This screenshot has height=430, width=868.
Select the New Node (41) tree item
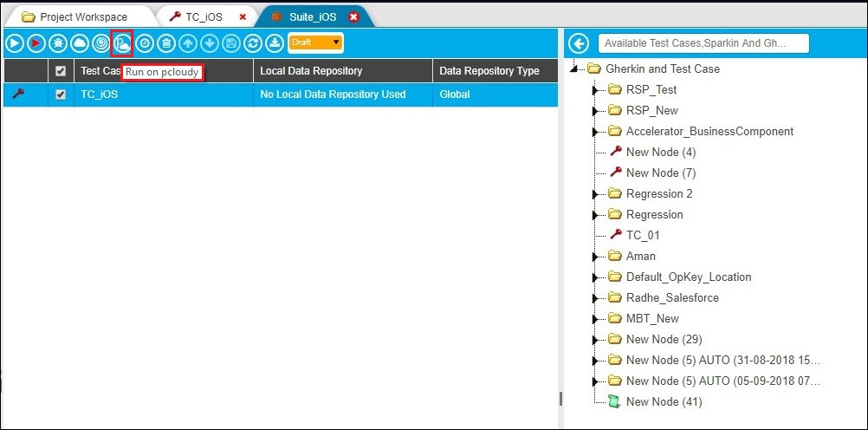664,401
